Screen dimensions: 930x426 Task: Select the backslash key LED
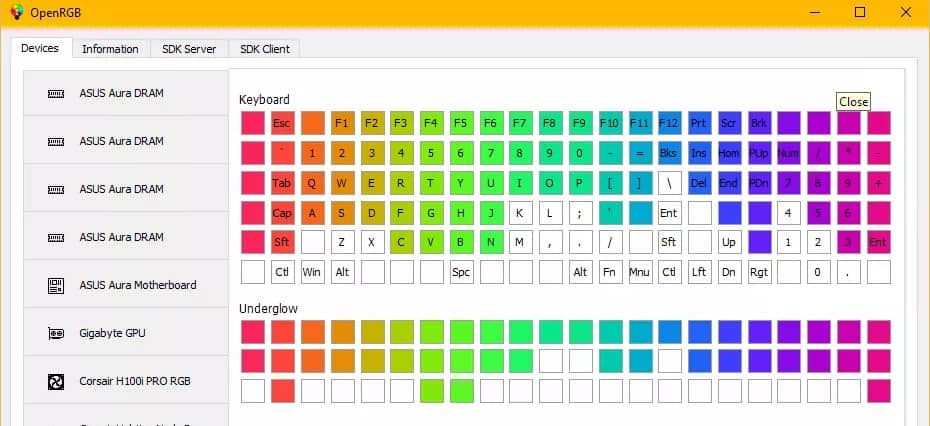tap(670, 183)
